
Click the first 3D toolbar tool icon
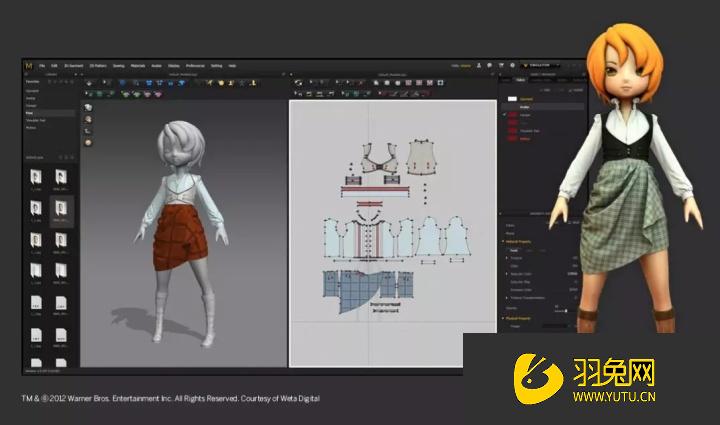[90, 83]
